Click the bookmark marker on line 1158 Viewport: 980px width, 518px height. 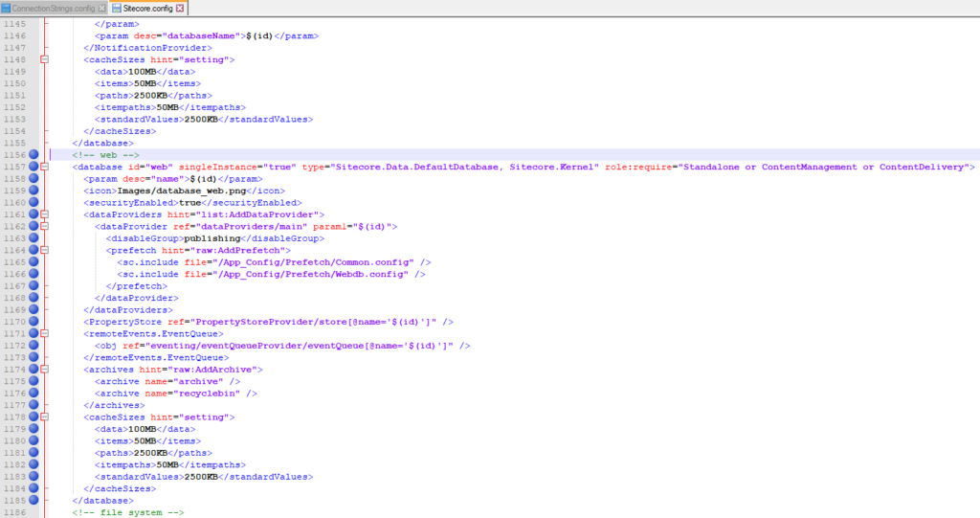pos(33,178)
